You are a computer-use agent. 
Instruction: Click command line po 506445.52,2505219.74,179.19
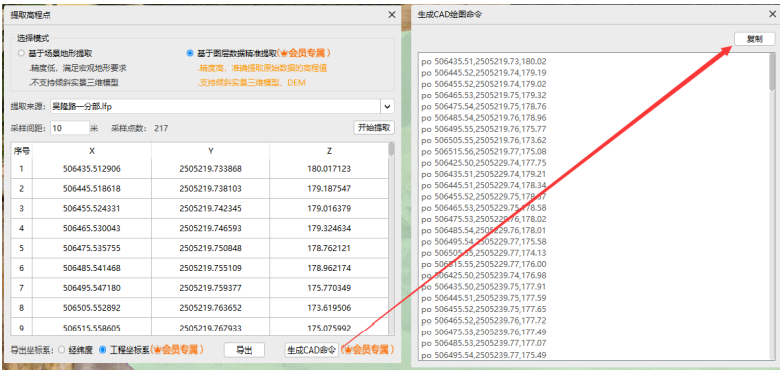pos(484,73)
